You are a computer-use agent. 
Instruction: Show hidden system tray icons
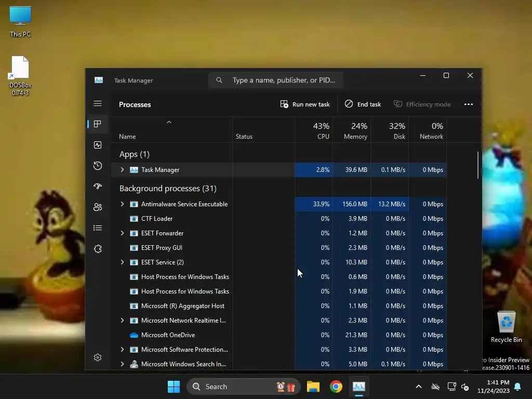coord(419,387)
